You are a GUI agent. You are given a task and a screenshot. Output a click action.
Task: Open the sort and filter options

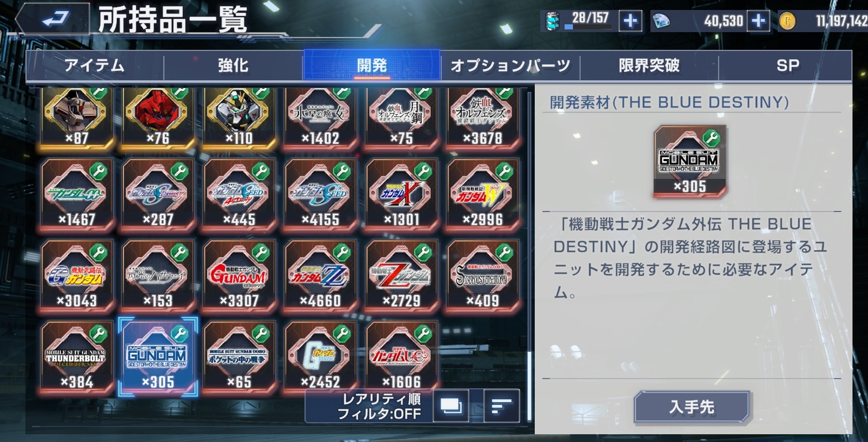(502, 406)
